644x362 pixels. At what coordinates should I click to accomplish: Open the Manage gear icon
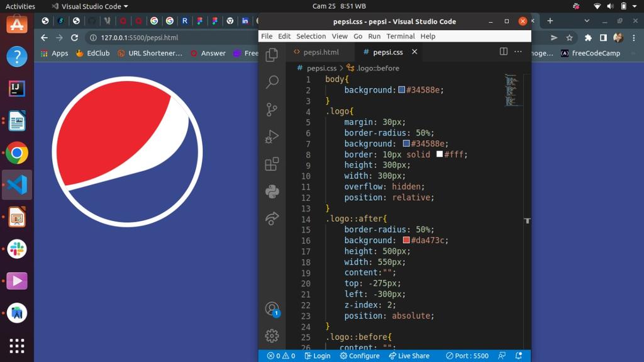[272, 336]
